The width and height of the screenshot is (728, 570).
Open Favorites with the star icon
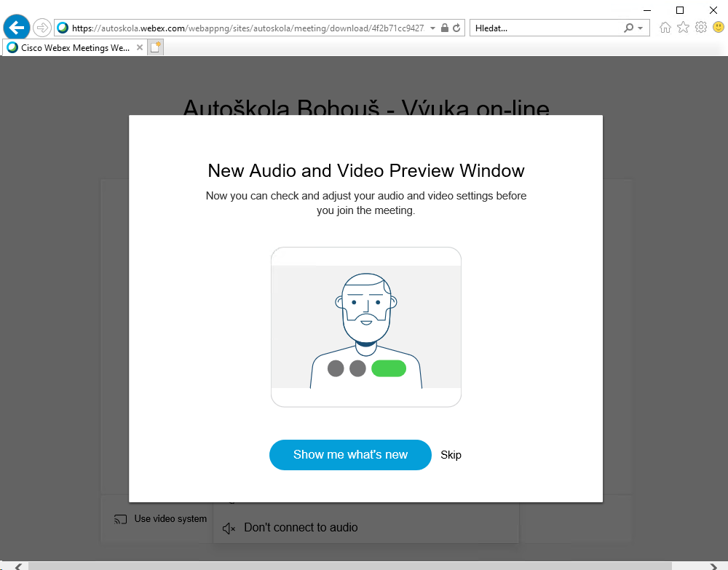pos(683,28)
